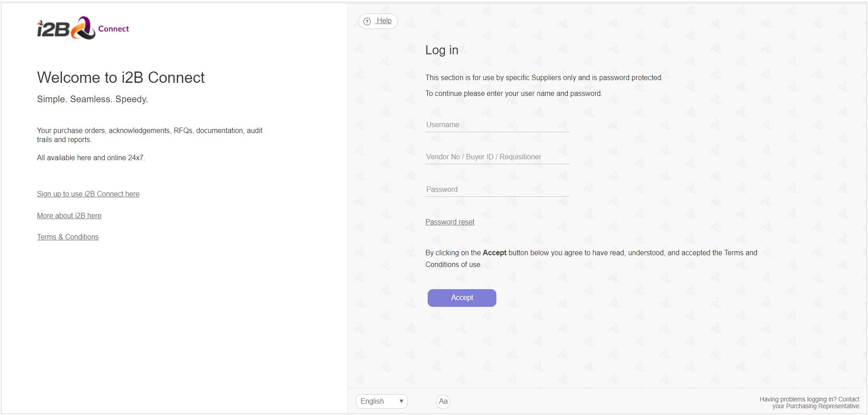Open the Aa font size control
Viewport: 868px width, 415px height.
(443, 401)
